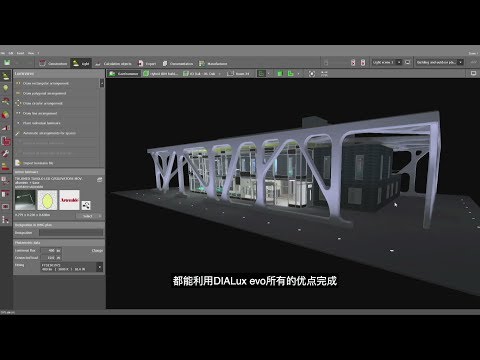Open the Documentation tab

(178, 63)
